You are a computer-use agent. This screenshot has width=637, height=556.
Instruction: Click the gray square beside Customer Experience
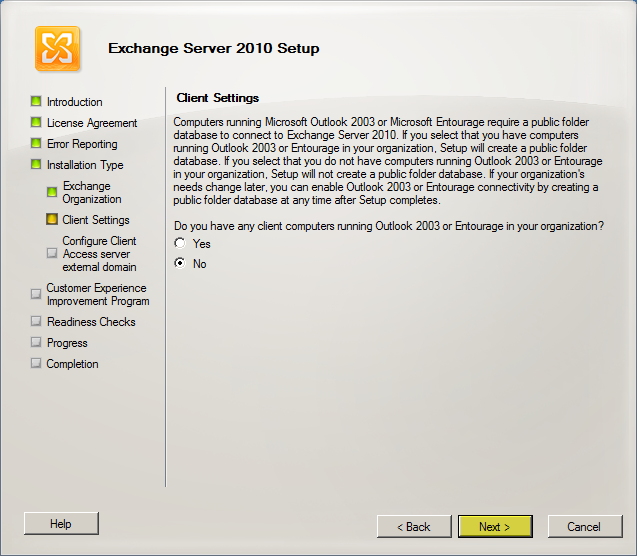(36, 294)
